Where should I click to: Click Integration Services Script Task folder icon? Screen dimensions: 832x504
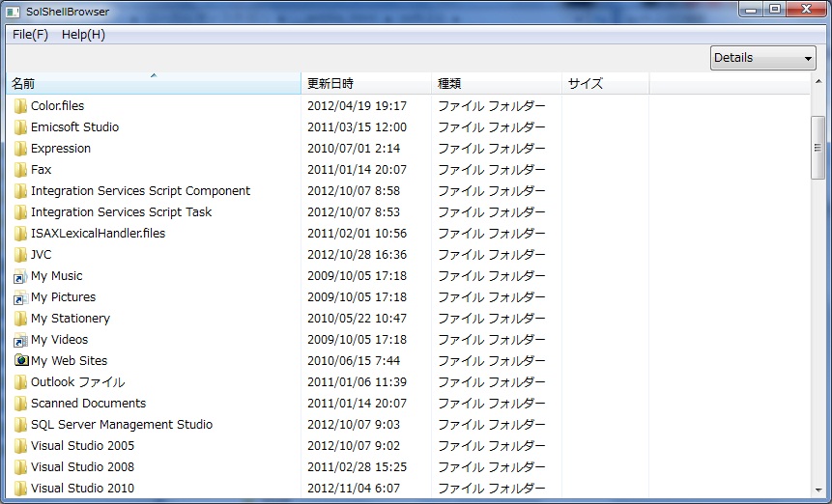(x=20, y=212)
